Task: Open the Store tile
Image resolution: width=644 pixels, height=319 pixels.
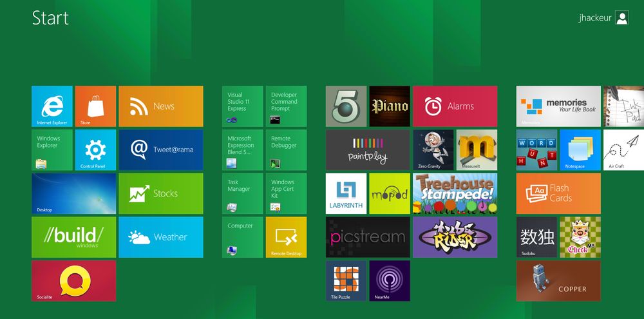Action: pyautogui.click(x=96, y=106)
